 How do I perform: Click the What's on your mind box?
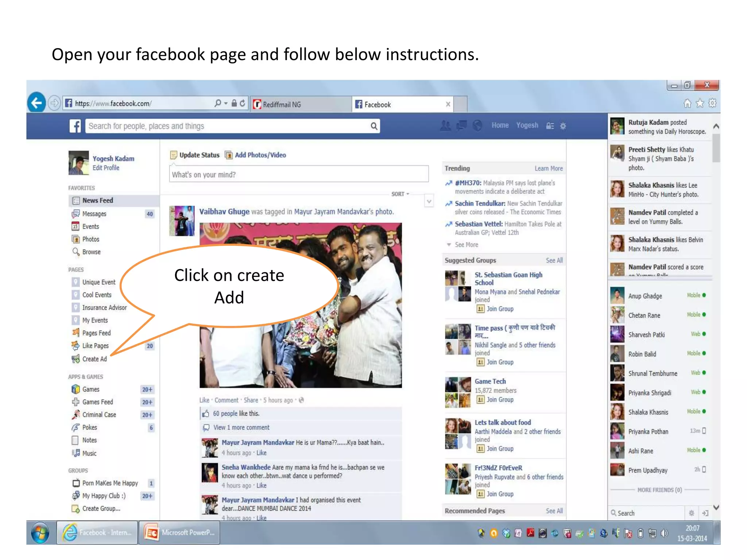pos(298,175)
